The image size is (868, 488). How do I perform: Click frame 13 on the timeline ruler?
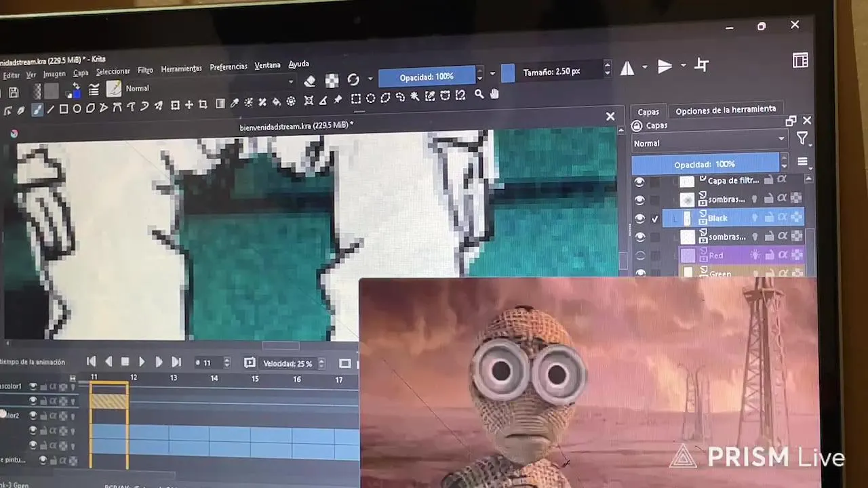coord(174,378)
